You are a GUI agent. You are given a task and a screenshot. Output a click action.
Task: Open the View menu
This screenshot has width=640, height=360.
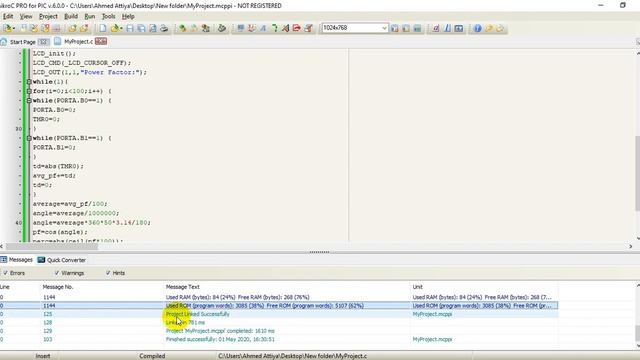[x=26, y=16]
